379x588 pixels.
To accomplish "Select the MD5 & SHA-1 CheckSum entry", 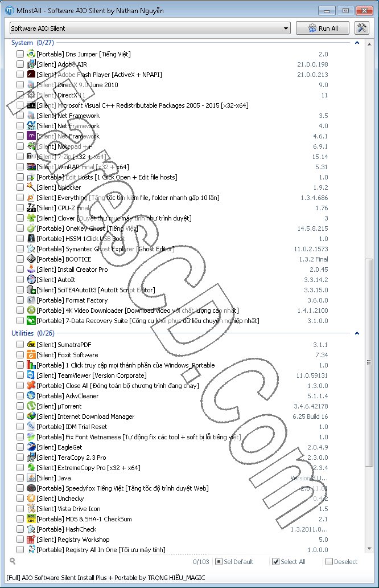I will [x=84, y=519].
